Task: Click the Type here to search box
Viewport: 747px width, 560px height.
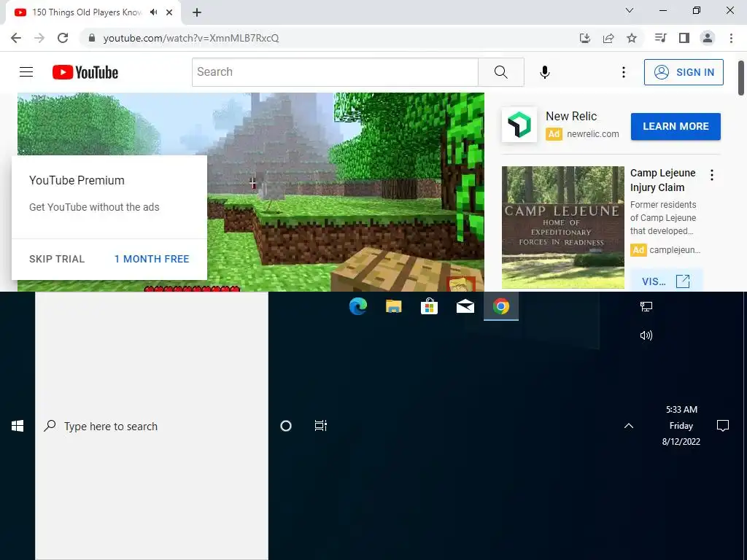Action: tap(152, 426)
